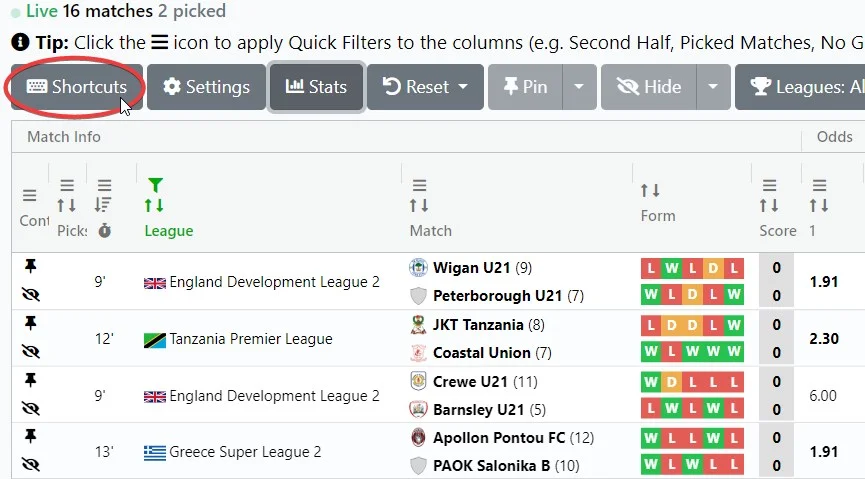This screenshot has height=479, width=865.
Task: Open the Hide button dropdown arrow
Action: [x=712, y=87]
